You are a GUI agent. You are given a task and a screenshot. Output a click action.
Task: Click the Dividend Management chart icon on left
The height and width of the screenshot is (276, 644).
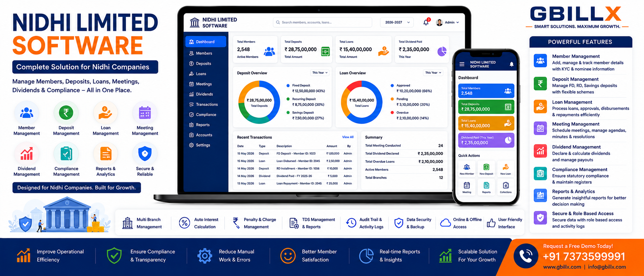coord(27,154)
